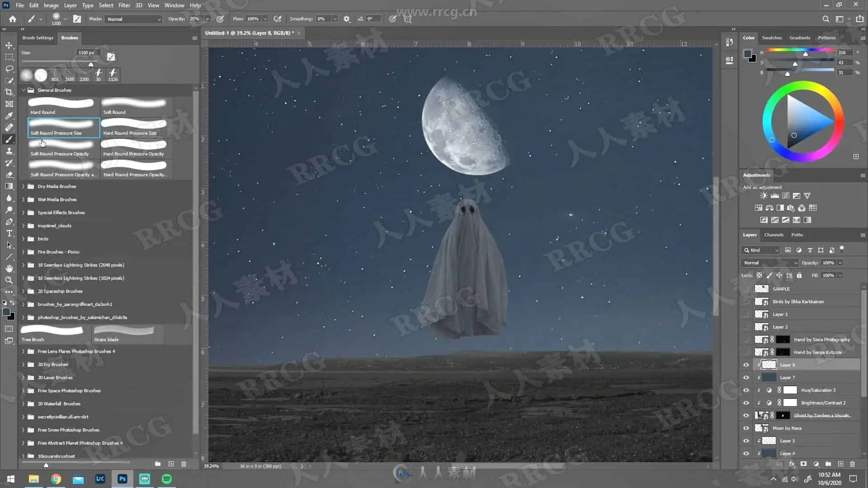Expand Special Effects Brushes folder
Image resolution: width=868 pixels, height=488 pixels.
[x=24, y=212]
